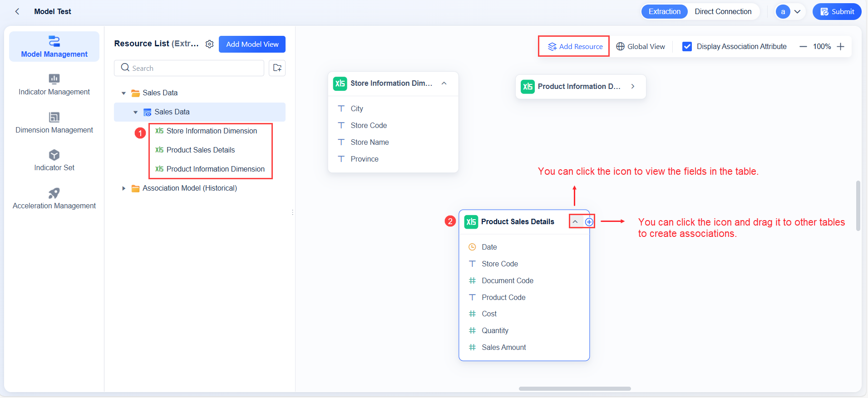Open the user account dropdown arrow
Image resolution: width=868 pixels, height=398 pixels.
[x=797, y=12]
